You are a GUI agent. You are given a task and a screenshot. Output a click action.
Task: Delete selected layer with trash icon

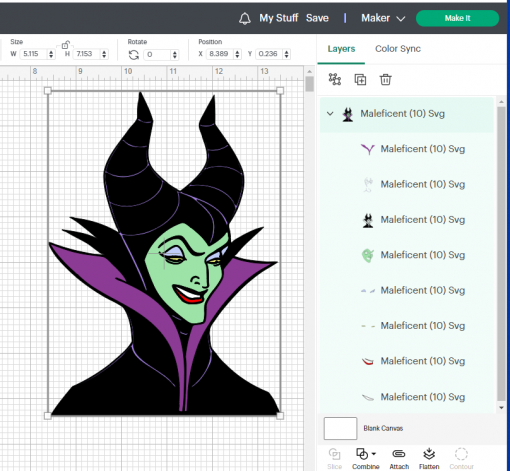pyautogui.click(x=385, y=80)
